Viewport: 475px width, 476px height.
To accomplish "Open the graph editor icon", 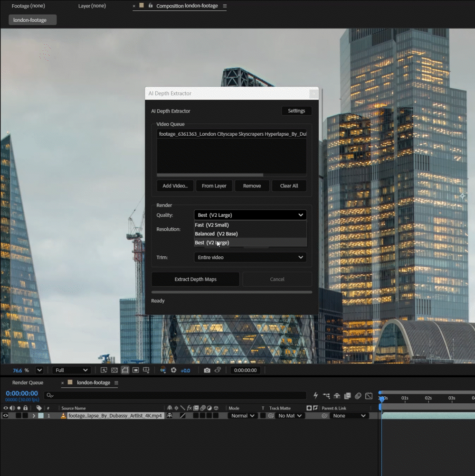I will 369,395.
